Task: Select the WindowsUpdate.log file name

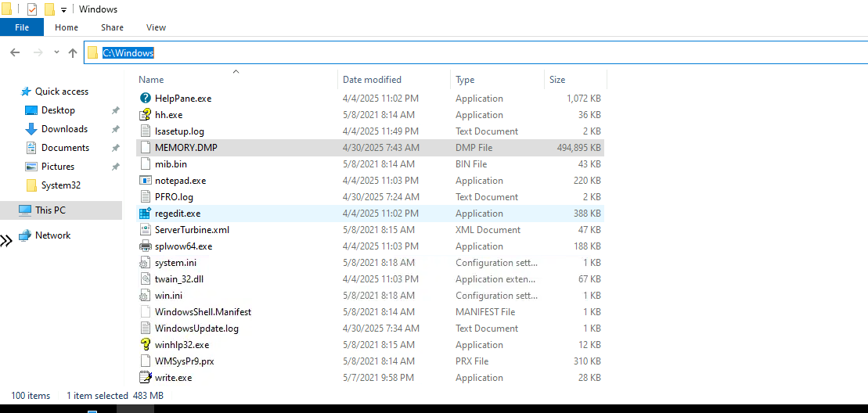Action: point(196,329)
